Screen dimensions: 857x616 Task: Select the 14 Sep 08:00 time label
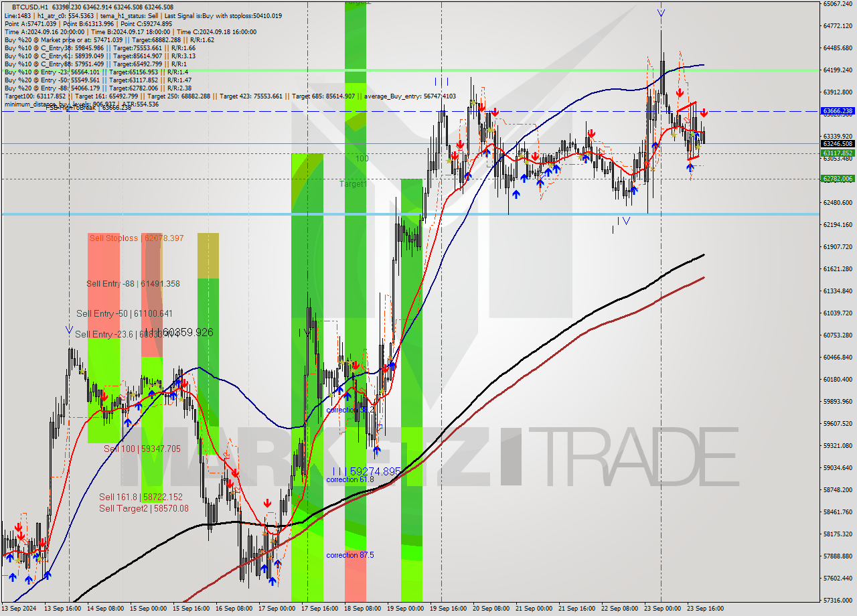(105, 609)
